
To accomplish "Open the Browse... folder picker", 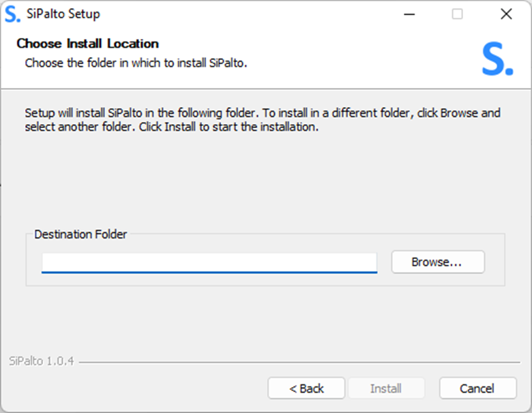I will pos(438,262).
